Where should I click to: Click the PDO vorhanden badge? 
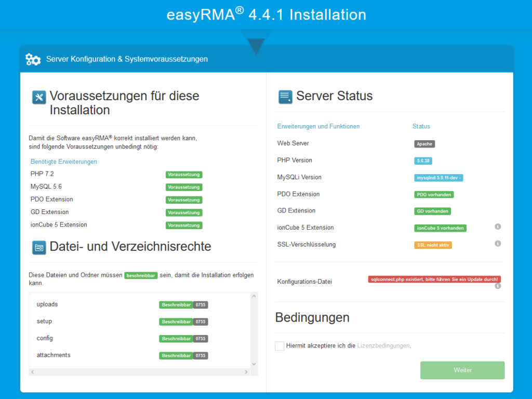click(x=434, y=195)
